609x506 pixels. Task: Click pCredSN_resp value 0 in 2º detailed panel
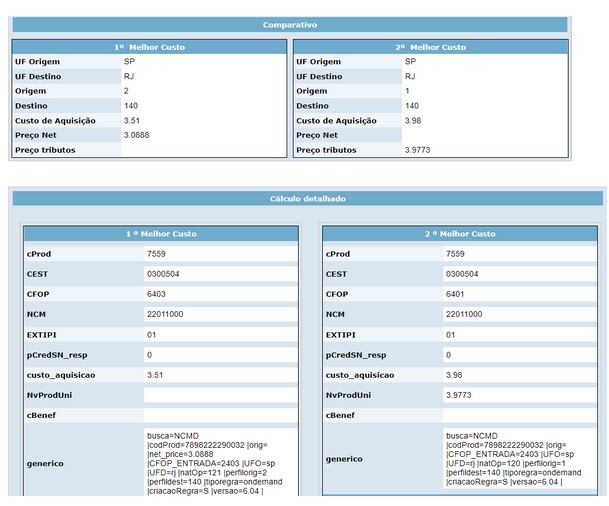click(x=448, y=355)
